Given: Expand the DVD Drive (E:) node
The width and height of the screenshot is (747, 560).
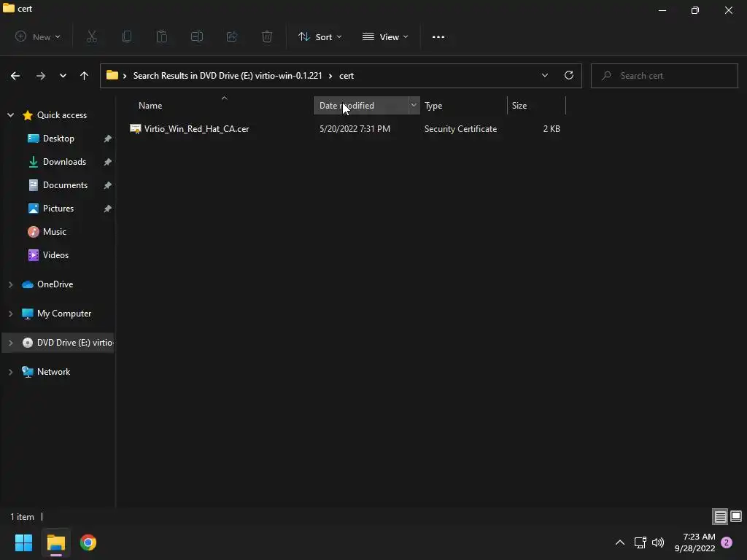Looking at the screenshot, I should pyautogui.click(x=10, y=343).
